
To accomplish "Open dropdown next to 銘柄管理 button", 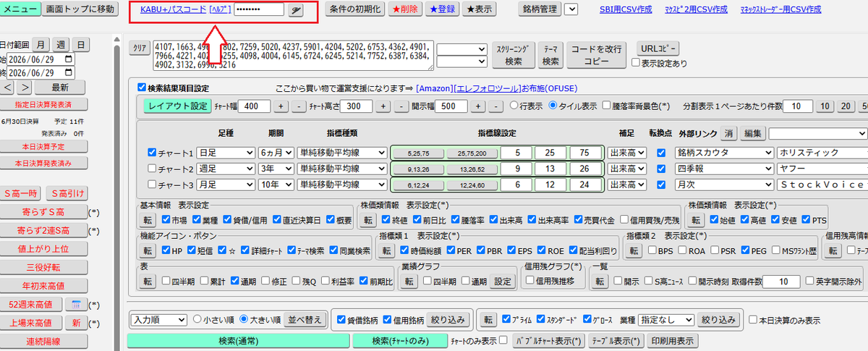I will [x=571, y=9].
